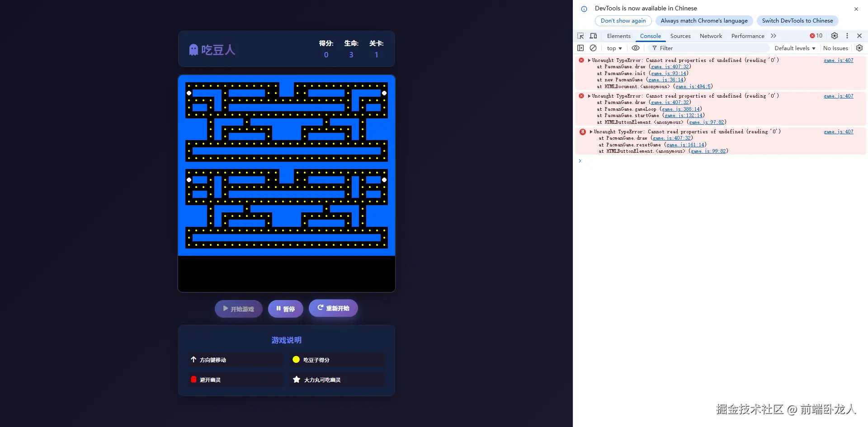Click the Pac-Man maze game canvas
Image resolution: width=868 pixels, height=427 pixels.
pyautogui.click(x=287, y=183)
